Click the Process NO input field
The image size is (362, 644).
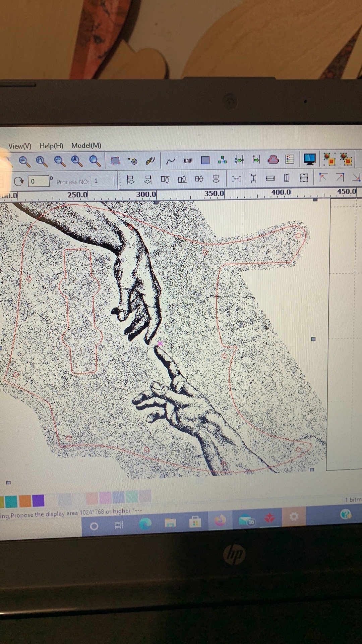click(103, 181)
